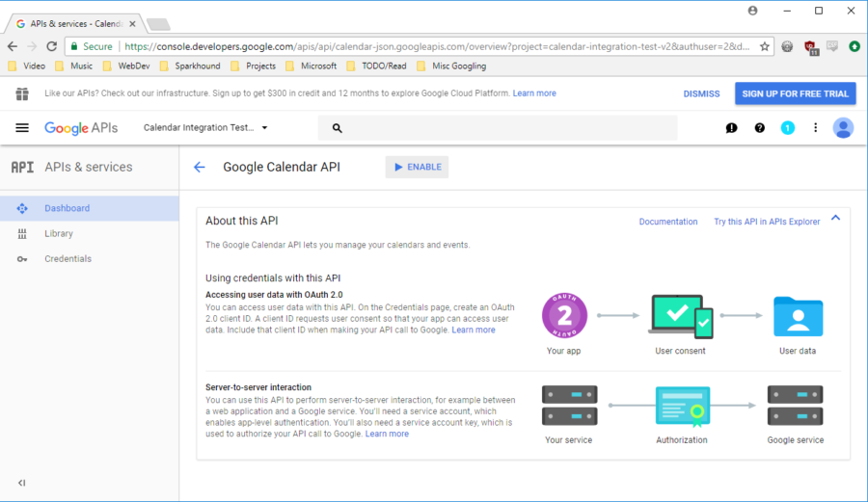Open the Calendar Integration Test project dropdown

click(x=205, y=128)
